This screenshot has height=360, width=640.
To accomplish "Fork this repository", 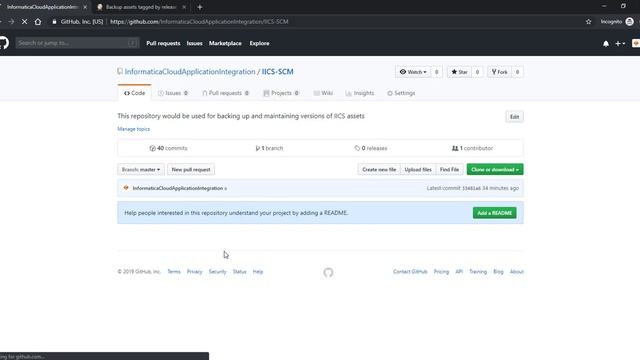I will point(499,72).
